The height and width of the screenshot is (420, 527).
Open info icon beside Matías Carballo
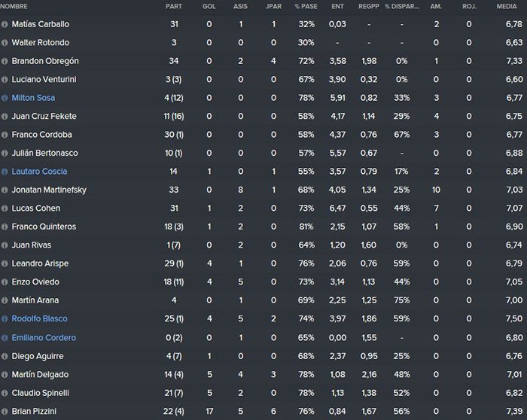5,24
